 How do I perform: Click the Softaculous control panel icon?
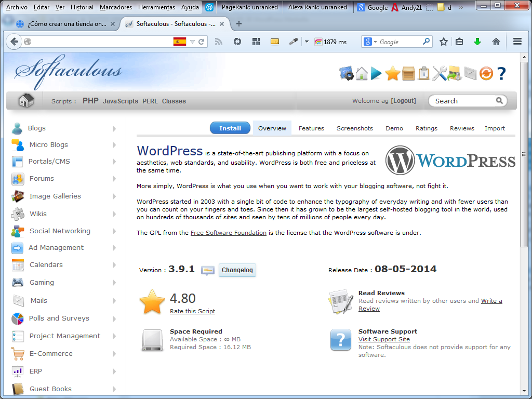(346, 73)
